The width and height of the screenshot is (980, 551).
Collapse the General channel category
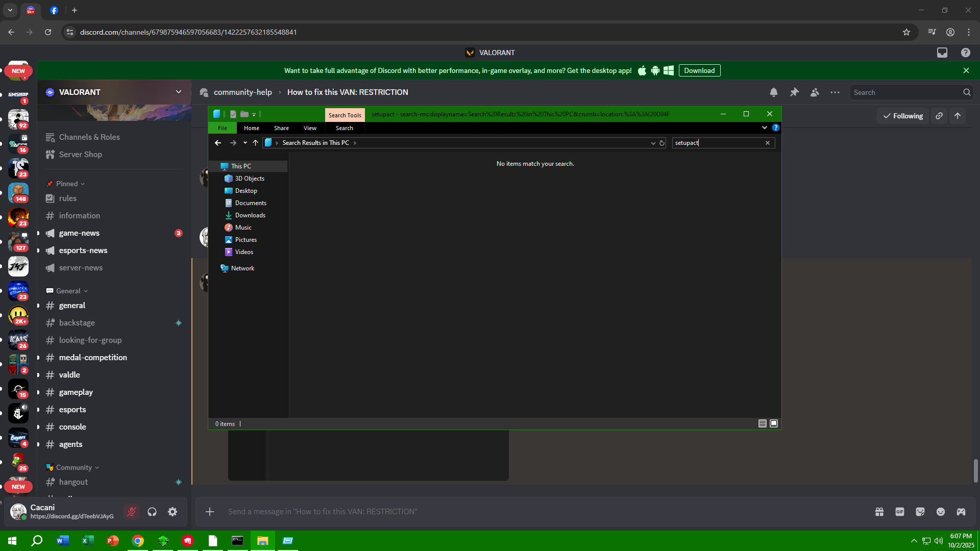68,291
